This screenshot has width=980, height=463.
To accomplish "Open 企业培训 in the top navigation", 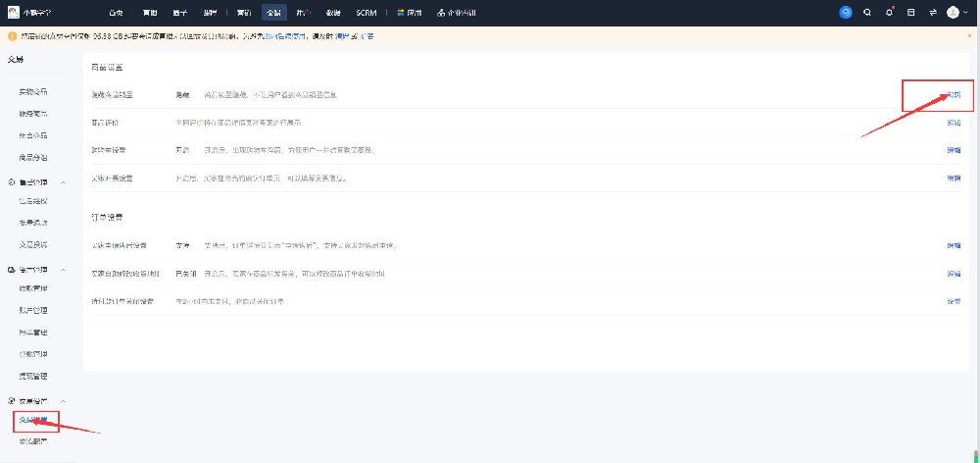I will tap(462, 13).
